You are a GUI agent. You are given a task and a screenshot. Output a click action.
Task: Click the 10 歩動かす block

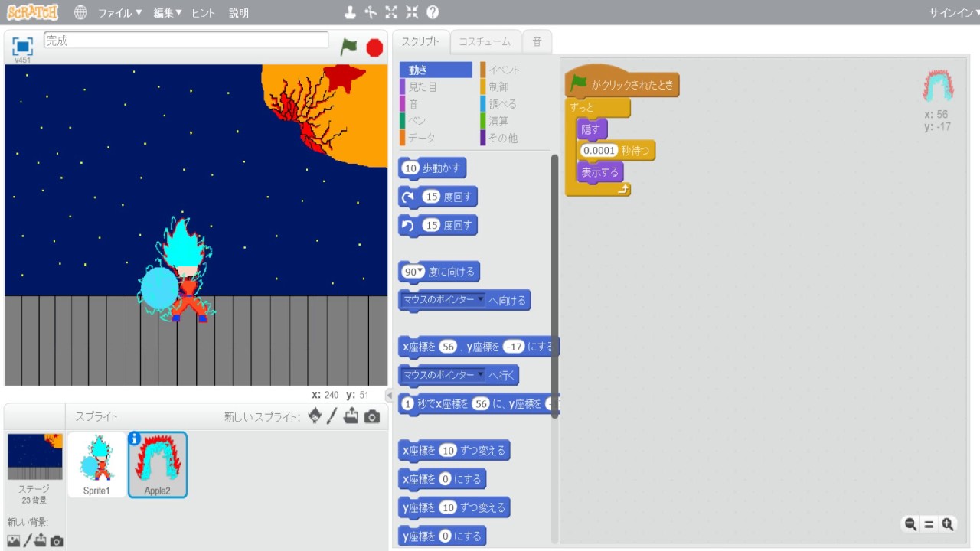pos(433,168)
